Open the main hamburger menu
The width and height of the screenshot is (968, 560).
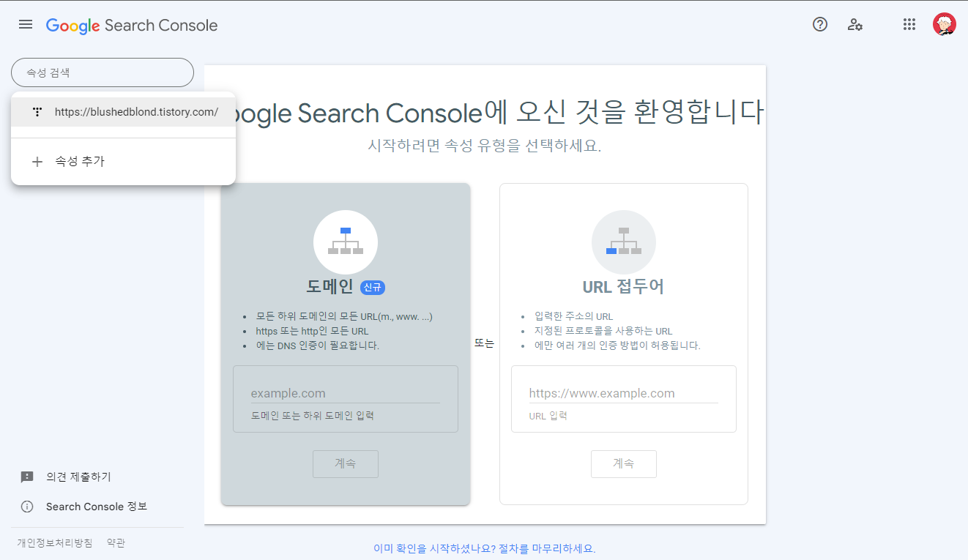coord(26,25)
